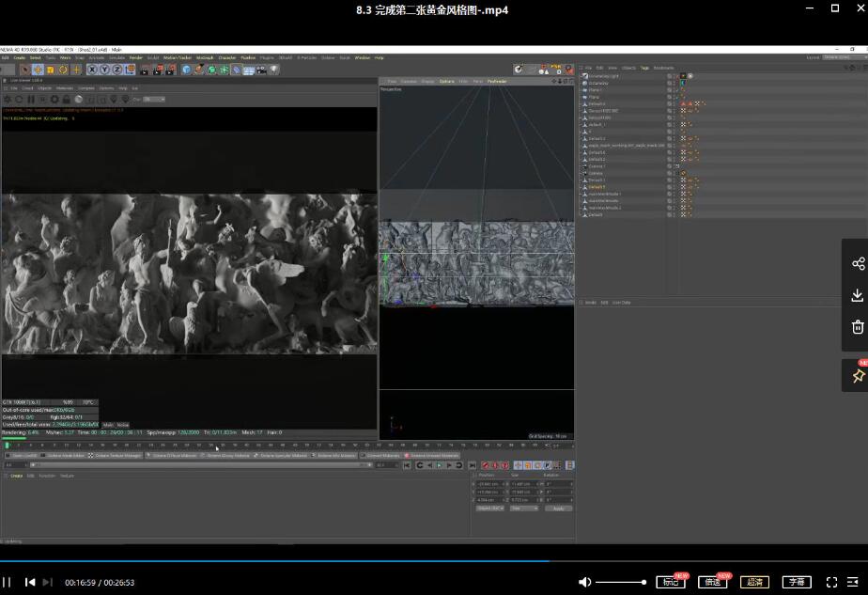The height and width of the screenshot is (595, 868).
Task: Toggle Camera object's render visibility dot
Action: click(x=669, y=175)
